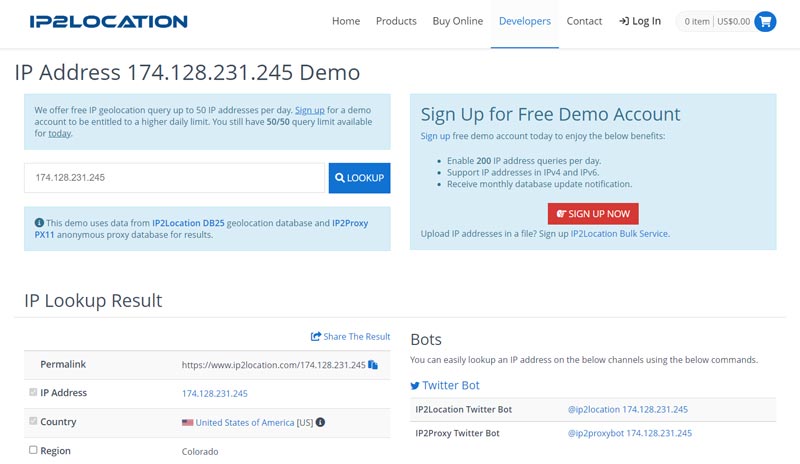Copy the permalink with the copy icon
This screenshot has width=800, height=464.
[373, 365]
